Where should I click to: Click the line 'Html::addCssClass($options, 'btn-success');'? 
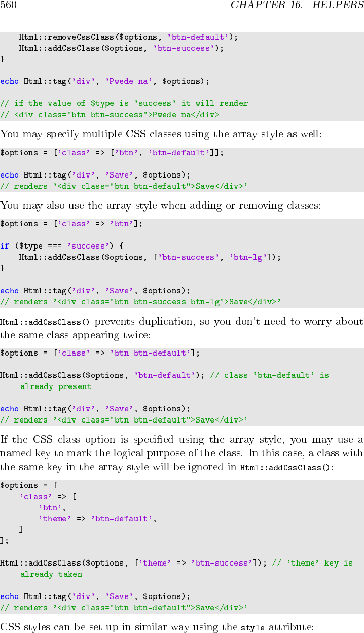click(121, 48)
